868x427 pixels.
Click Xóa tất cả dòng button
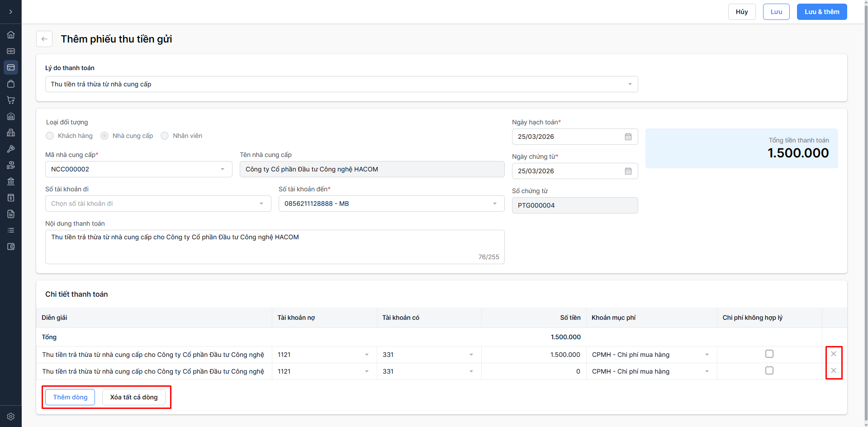point(134,397)
